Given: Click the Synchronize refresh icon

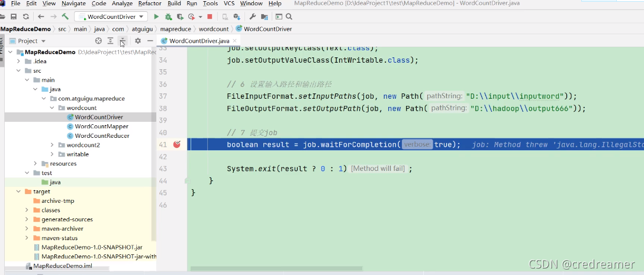Looking at the screenshot, I should pyautogui.click(x=26, y=17).
